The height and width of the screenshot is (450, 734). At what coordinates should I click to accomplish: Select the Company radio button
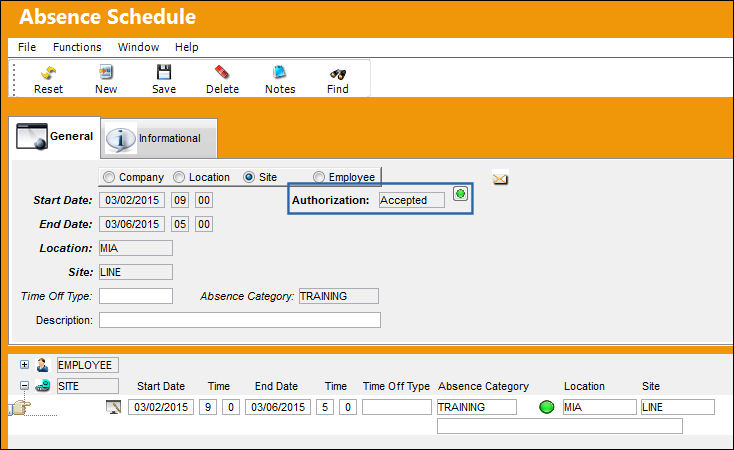point(109,177)
